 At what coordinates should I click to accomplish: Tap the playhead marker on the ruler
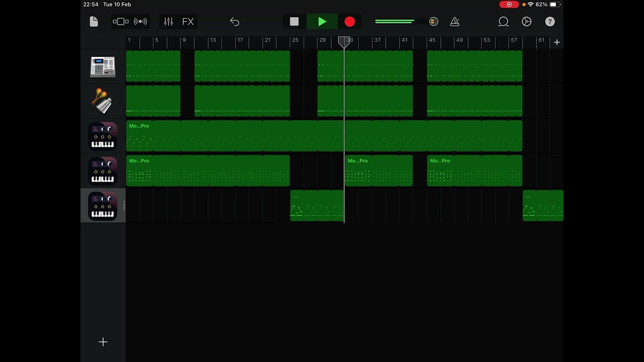344,42
